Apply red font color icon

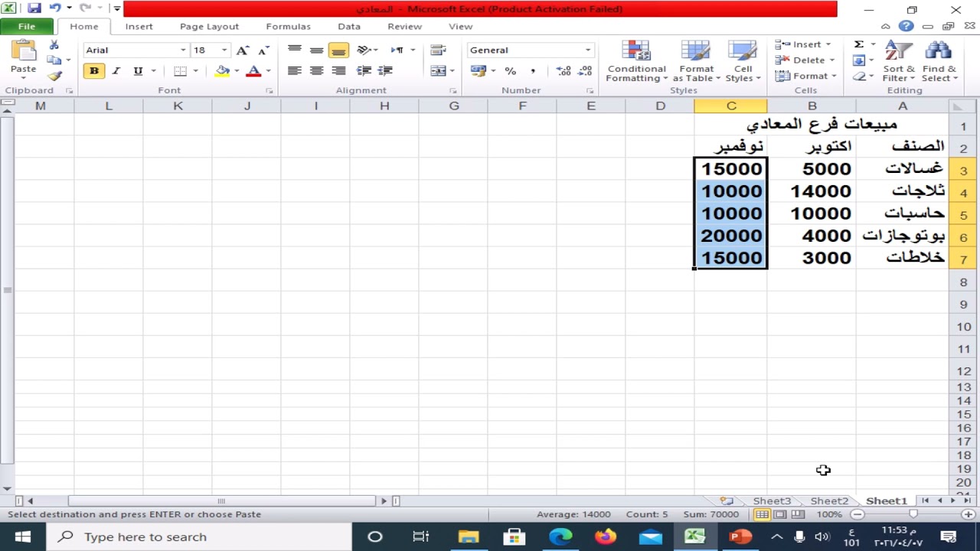click(253, 70)
